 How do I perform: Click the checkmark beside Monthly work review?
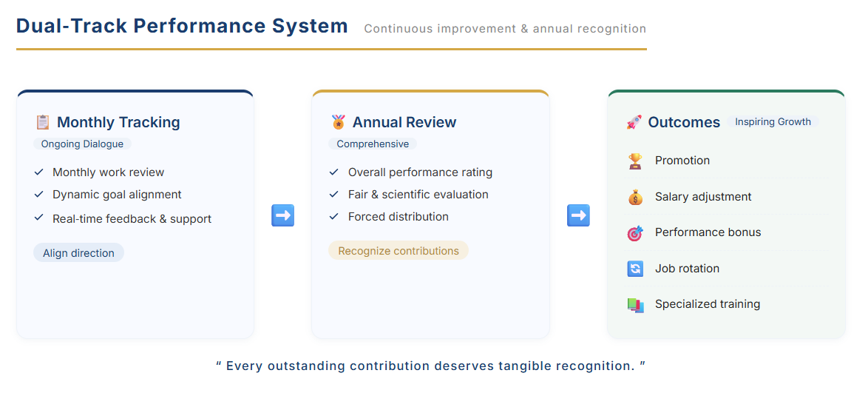[x=38, y=172]
